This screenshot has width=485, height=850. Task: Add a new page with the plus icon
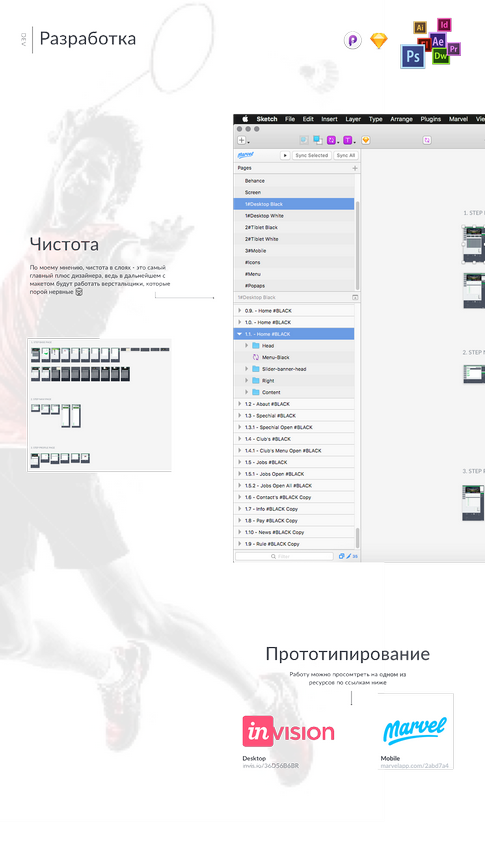pos(355,169)
